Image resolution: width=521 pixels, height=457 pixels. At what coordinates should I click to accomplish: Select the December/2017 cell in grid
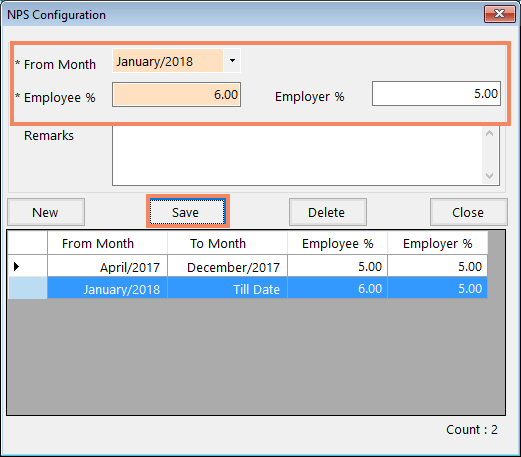coord(227,266)
